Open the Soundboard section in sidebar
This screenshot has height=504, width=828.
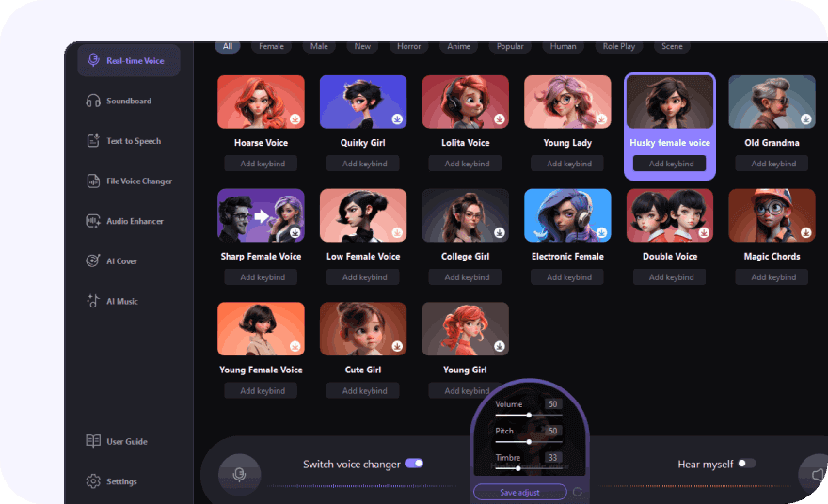coord(128,101)
